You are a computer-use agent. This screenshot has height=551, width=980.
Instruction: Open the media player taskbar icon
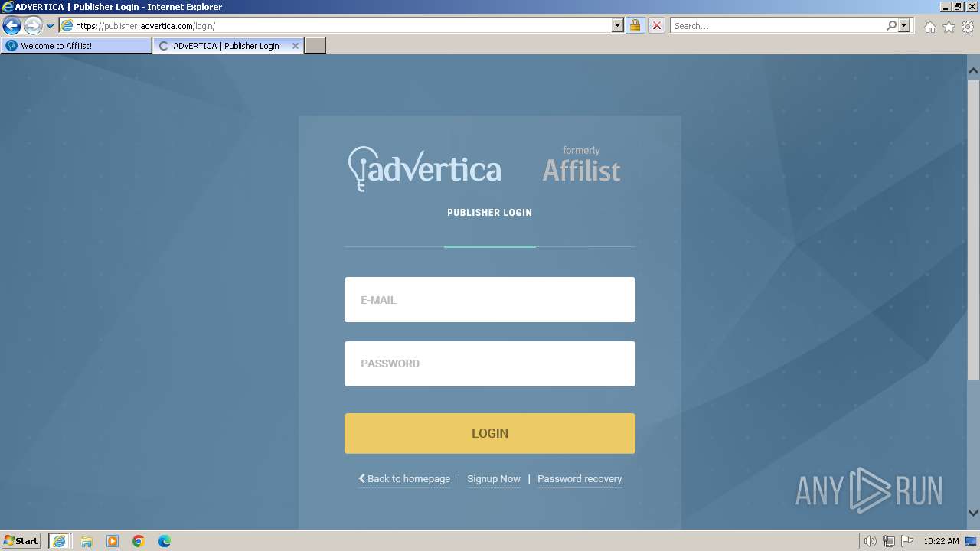point(113,541)
